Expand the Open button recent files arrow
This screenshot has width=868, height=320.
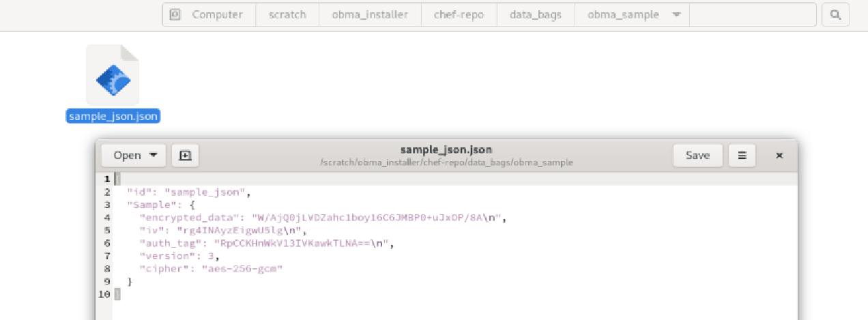153,156
